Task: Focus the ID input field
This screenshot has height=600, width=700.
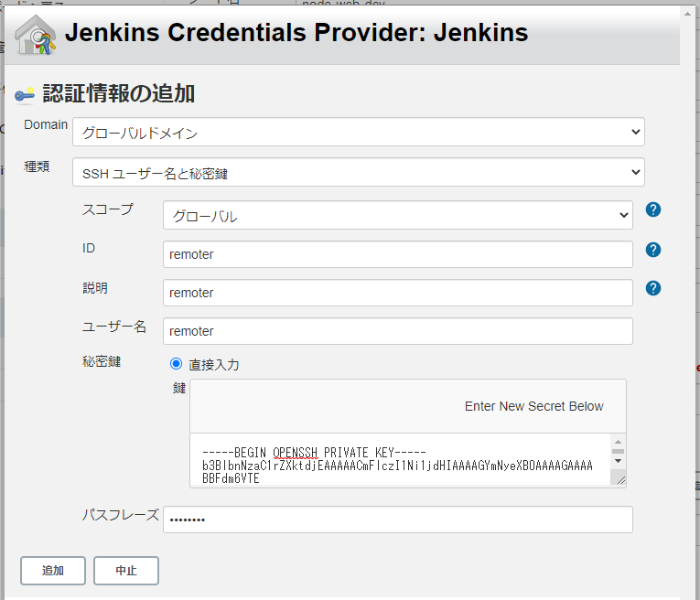Action: click(398, 254)
